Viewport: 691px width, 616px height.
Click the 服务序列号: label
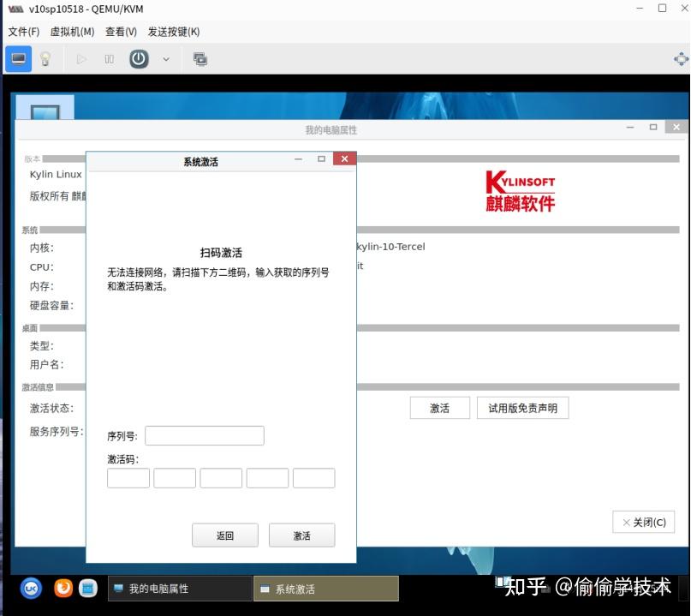click(57, 431)
